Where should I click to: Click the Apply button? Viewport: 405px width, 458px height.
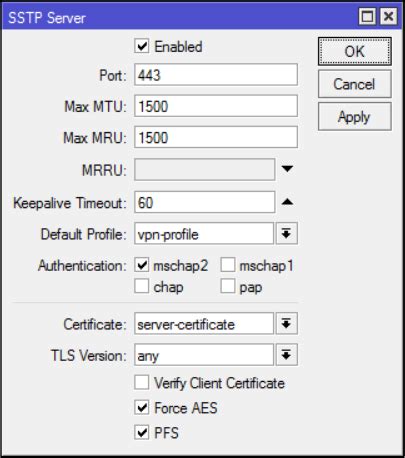coord(355,116)
